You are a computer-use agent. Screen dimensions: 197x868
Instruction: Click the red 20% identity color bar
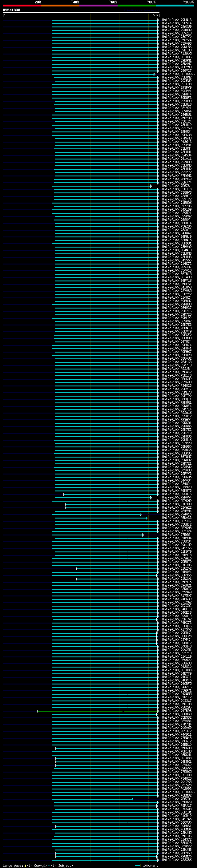22,6
